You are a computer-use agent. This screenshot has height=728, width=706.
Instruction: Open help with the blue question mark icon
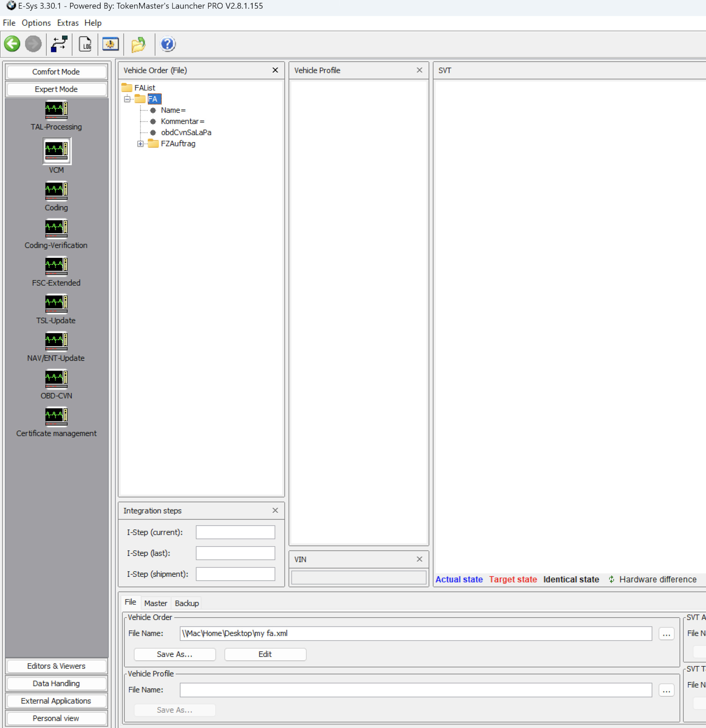pyautogui.click(x=168, y=44)
